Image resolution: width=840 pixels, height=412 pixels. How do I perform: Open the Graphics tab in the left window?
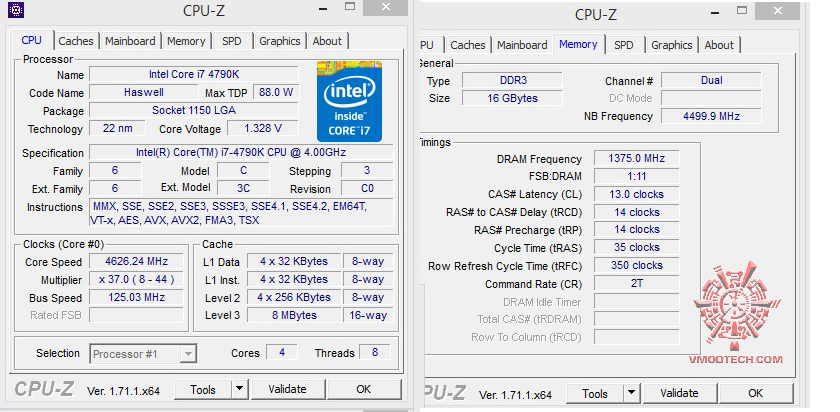280,41
